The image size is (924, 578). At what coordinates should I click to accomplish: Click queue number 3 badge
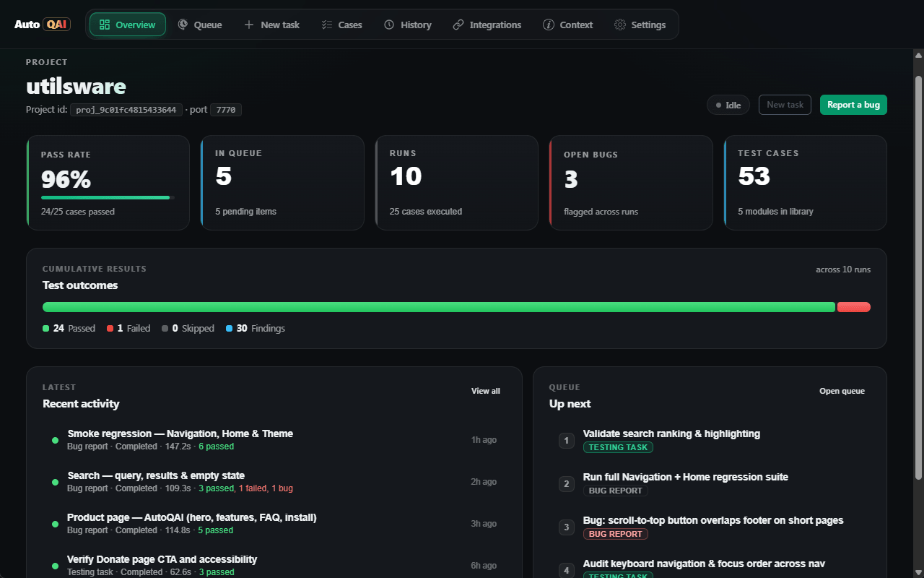tap(567, 527)
